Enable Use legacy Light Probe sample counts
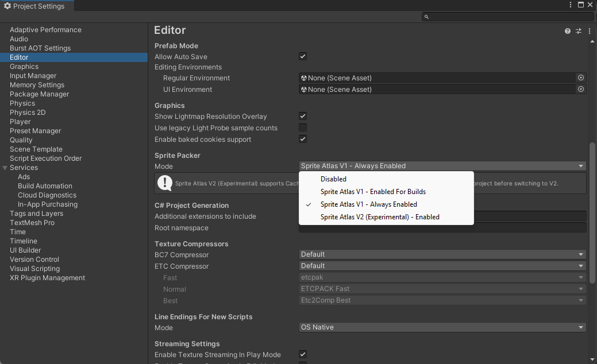This screenshot has width=597, height=364. coord(303,127)
